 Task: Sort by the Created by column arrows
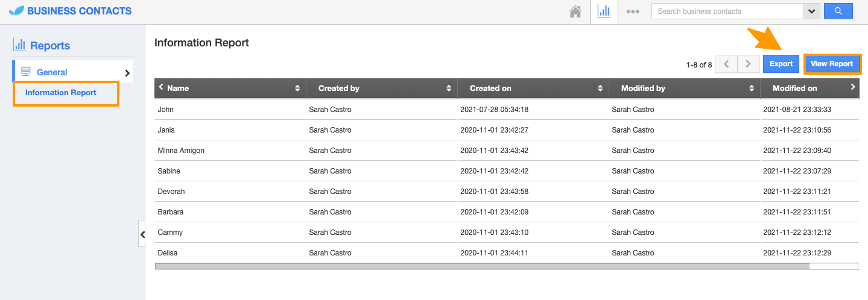tap(449, 88)
